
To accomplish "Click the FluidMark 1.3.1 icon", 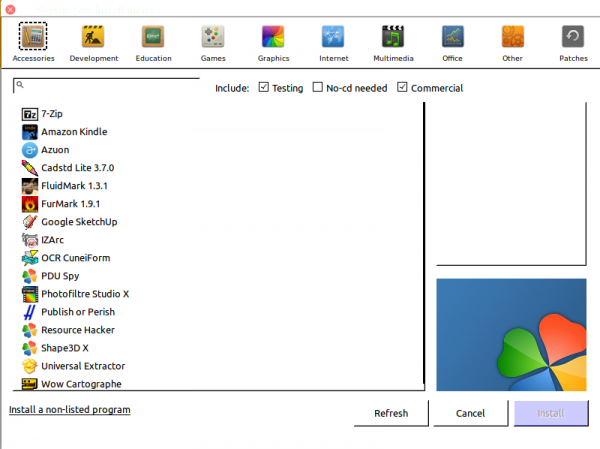I will pos(30,186).
